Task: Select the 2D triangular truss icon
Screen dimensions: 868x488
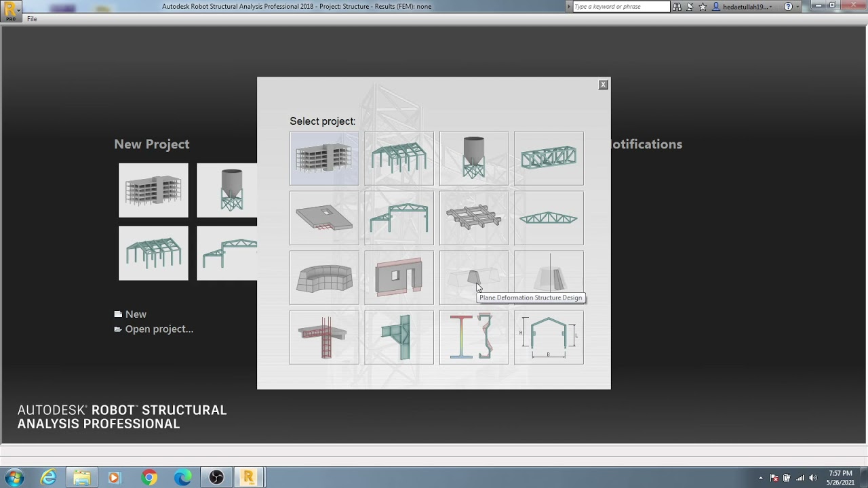Action: point(549,218)
